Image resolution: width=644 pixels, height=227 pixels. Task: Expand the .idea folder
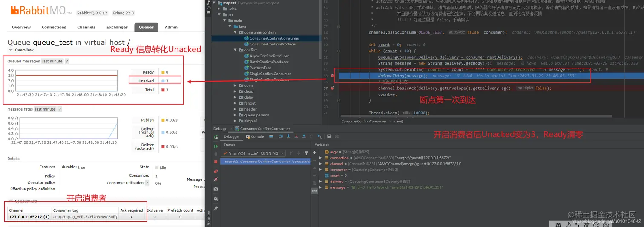(219, 9)
